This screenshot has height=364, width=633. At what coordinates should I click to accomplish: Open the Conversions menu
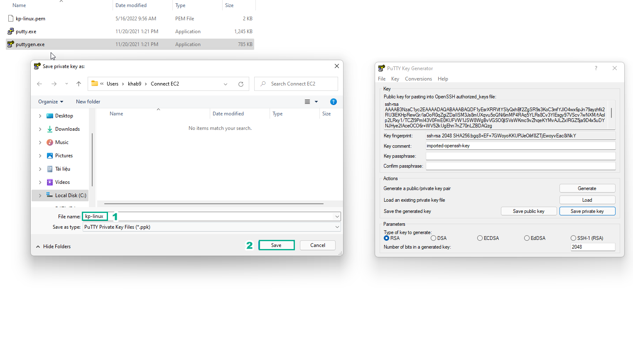click(418, 79)
